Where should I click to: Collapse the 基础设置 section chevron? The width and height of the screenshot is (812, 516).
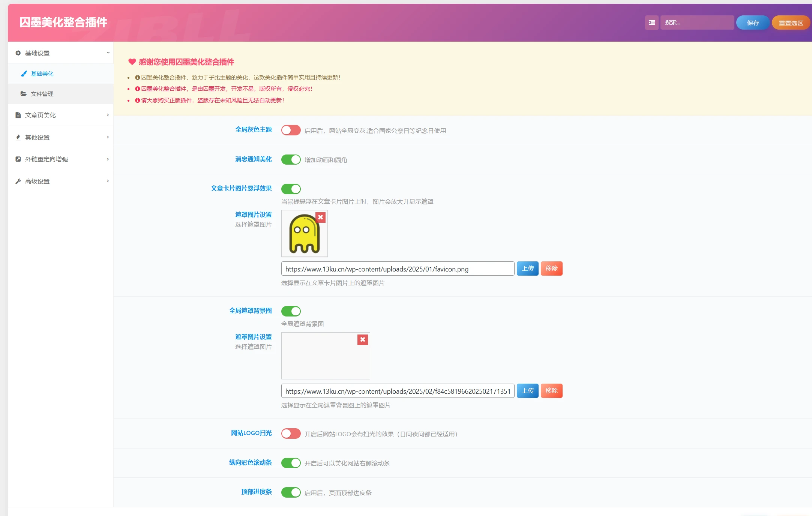108,53
